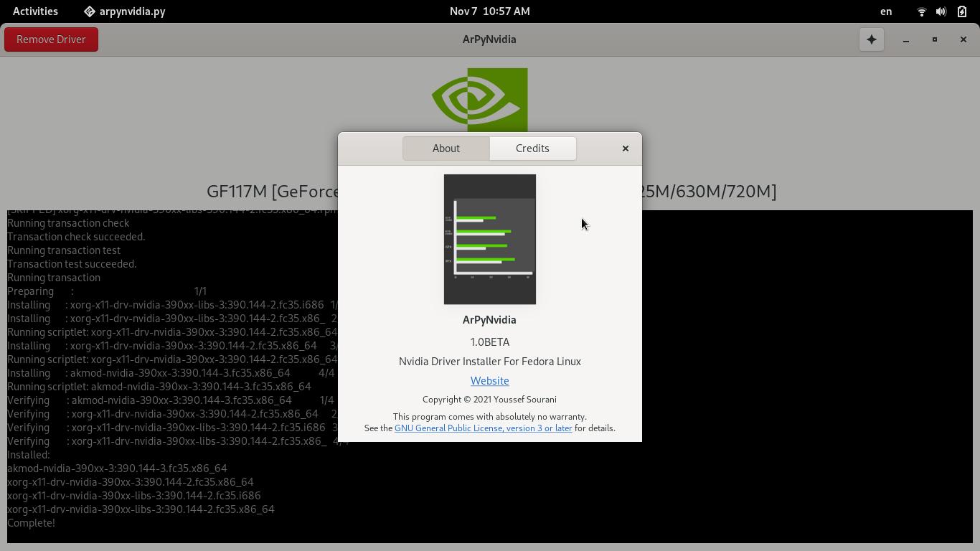Click the Nvidia eye logo in main window
The image size is (980, 551).
[x=480, y=100]
